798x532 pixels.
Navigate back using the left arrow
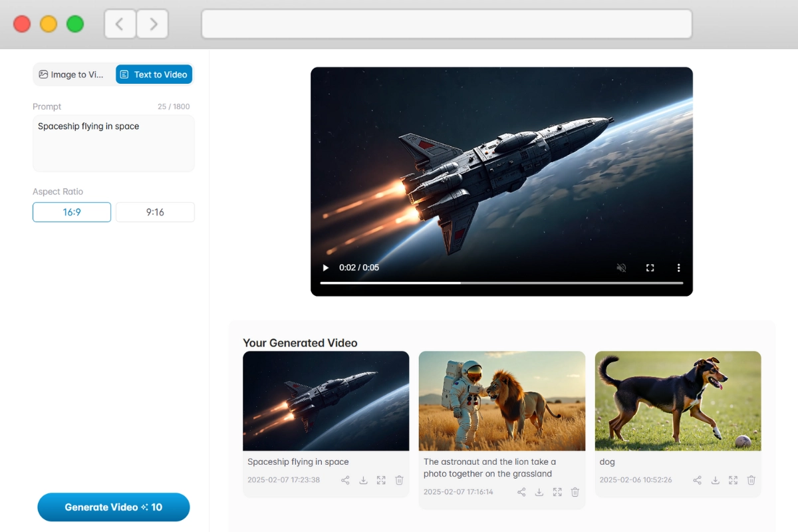(x=120, y=24)
